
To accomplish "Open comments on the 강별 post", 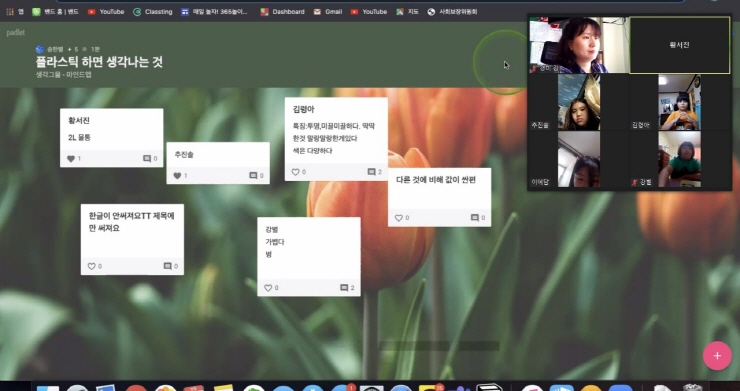I will pyautogui.click(x=347, y=288).
